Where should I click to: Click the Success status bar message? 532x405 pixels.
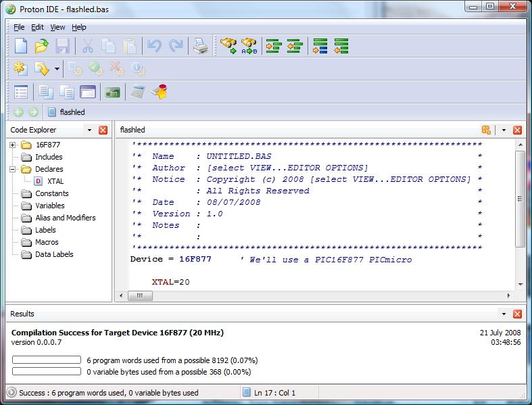pos(109,393)
